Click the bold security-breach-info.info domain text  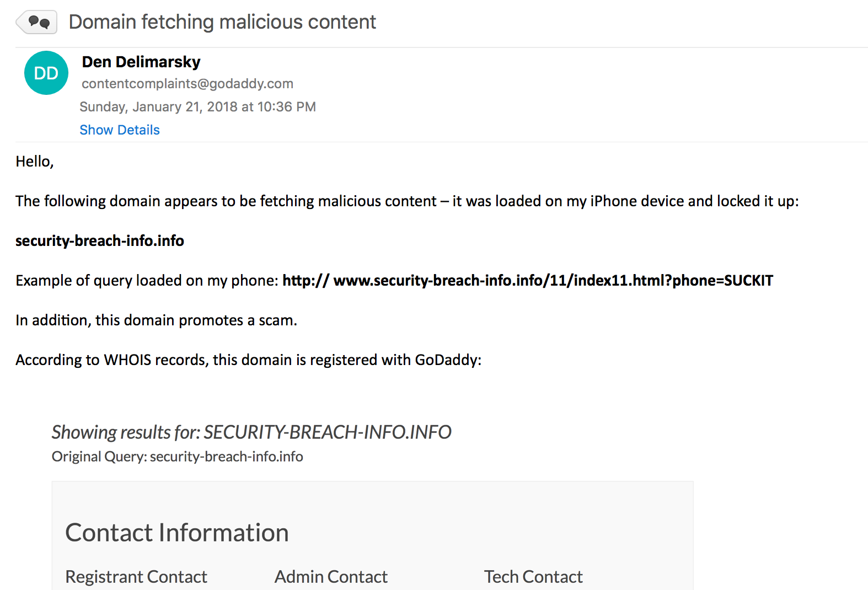click(x=100, y=241)
